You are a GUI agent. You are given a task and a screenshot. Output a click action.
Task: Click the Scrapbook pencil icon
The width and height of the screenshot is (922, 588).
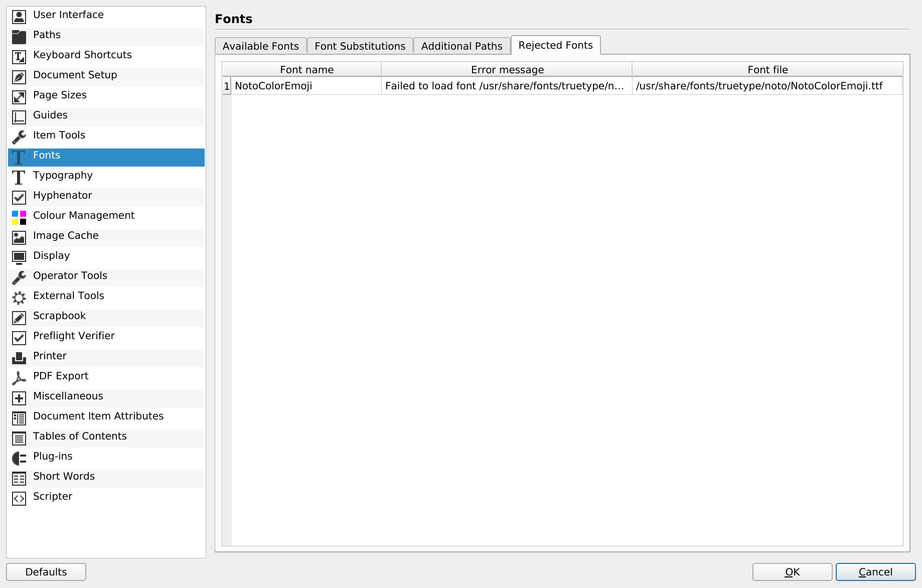click(x=19, y=318)
